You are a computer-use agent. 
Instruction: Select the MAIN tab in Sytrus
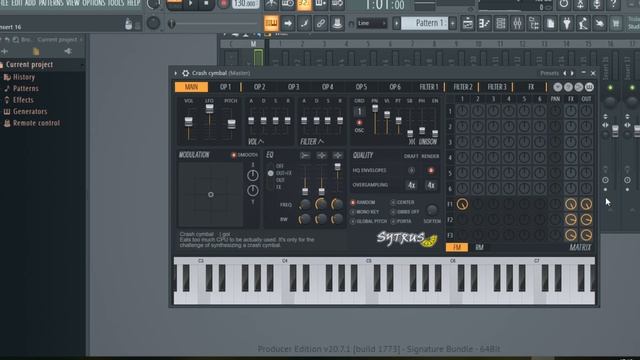(191, 87)
